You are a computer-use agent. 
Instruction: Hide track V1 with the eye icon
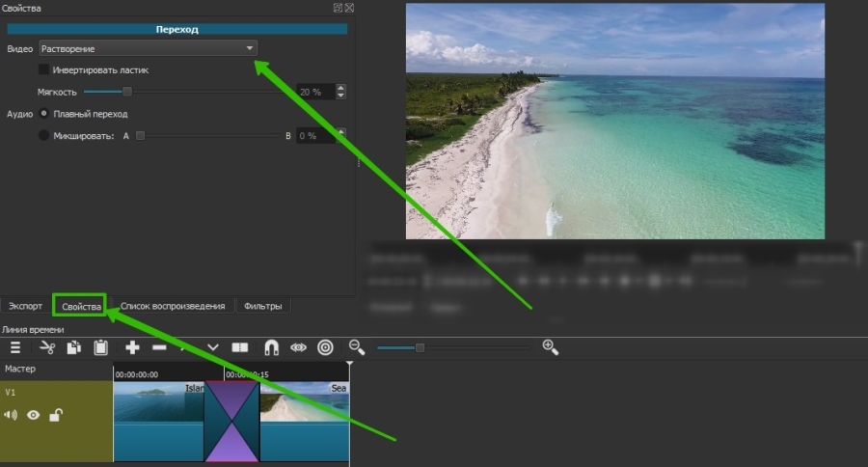click(x=34, y=415)
